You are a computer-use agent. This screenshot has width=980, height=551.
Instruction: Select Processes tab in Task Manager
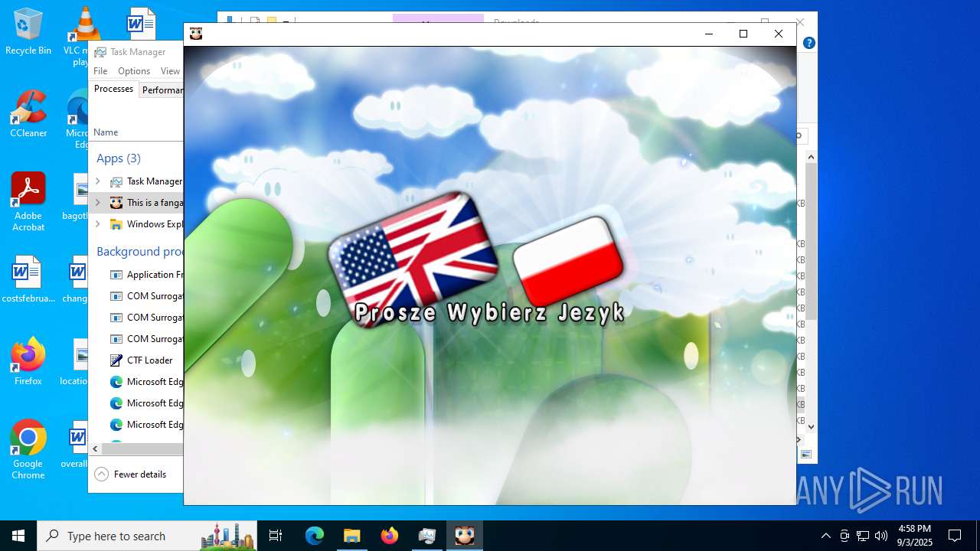pyautogui.click(x=113, y=89)
